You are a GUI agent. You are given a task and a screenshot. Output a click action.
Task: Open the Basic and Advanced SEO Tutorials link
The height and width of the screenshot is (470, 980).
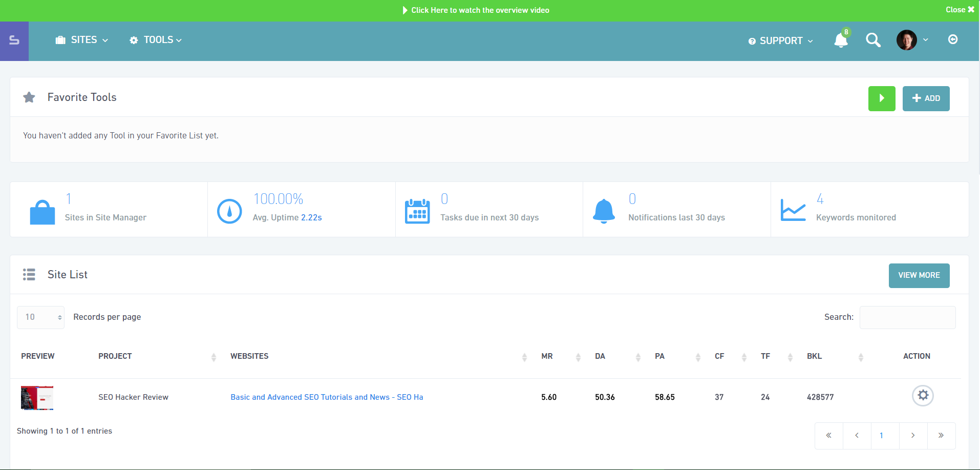(327, 397)
